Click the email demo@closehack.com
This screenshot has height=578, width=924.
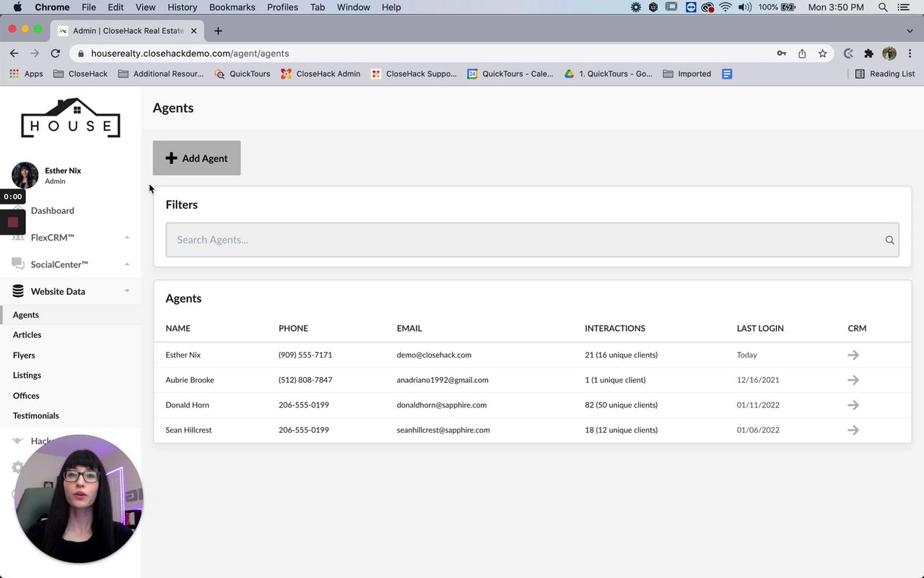[x=434, y=355]
